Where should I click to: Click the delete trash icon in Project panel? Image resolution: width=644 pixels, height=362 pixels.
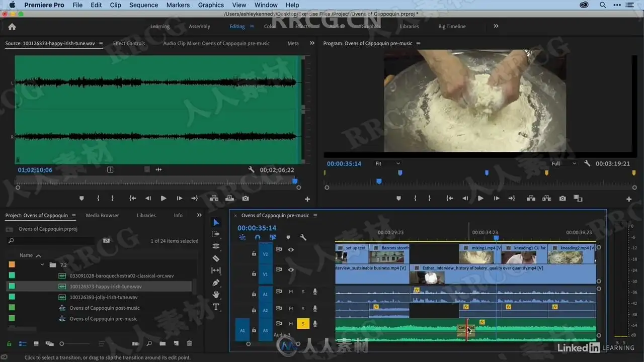tap(189, 344)
